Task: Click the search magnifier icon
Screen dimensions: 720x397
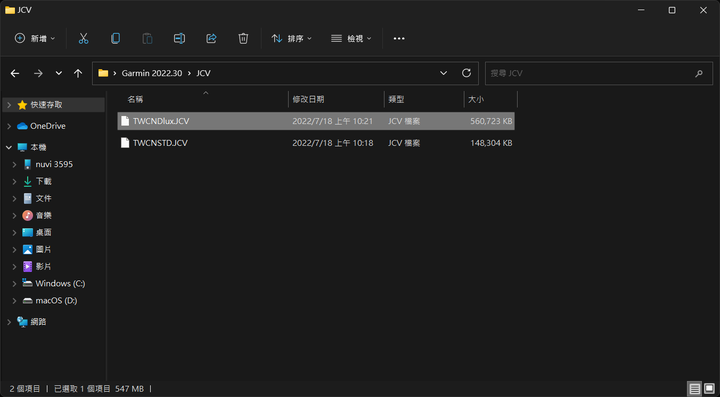Action: (698, 73)
